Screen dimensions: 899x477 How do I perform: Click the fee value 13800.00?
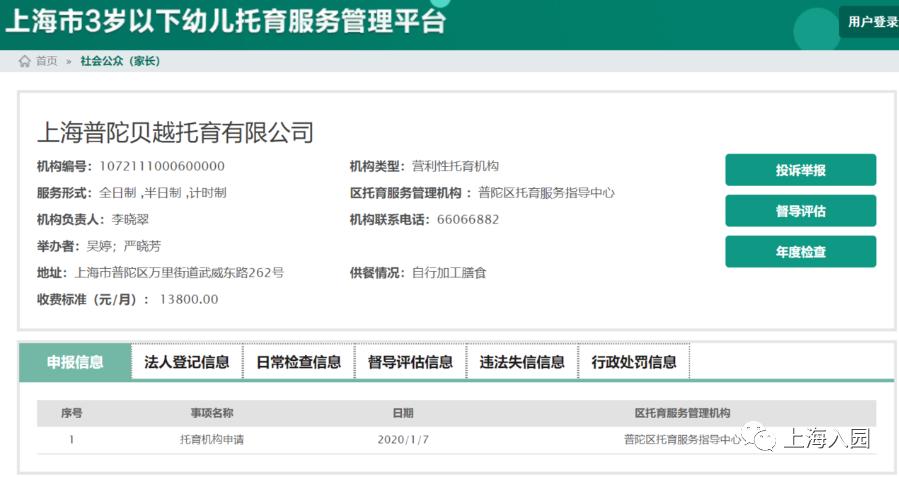tap(189, 299)
